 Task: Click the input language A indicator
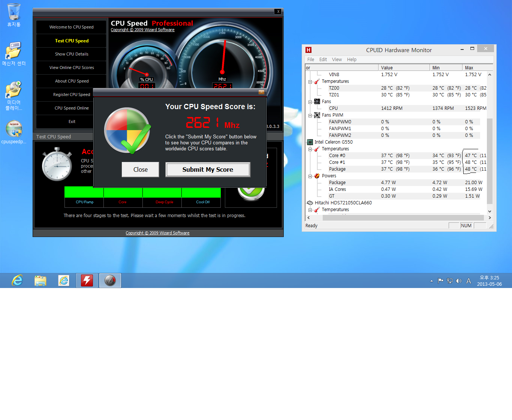pos(469,281)
